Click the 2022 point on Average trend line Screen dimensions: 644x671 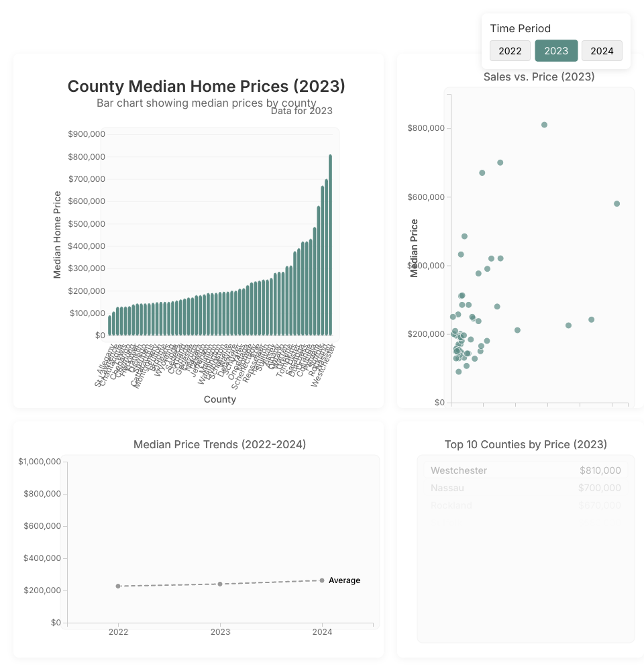[118, 586]
